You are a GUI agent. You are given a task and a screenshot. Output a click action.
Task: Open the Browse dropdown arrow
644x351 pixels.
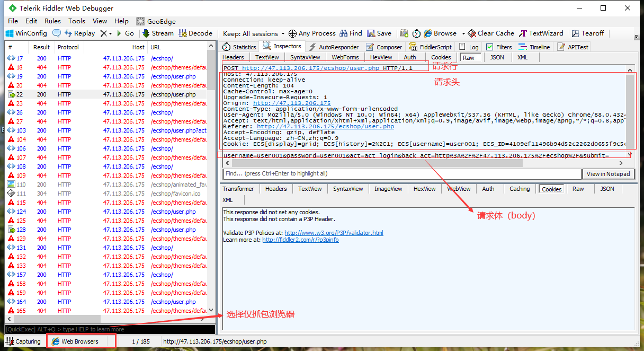click(463, 33)
